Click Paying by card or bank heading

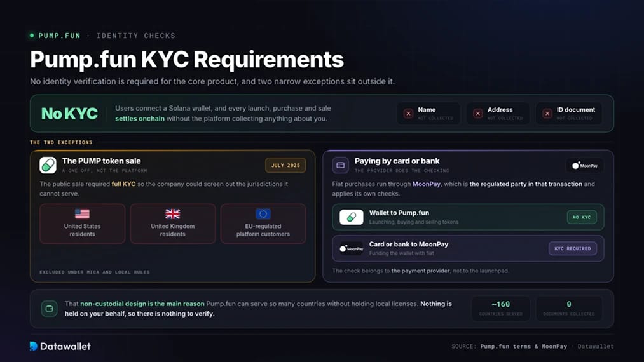pos(397,161)
